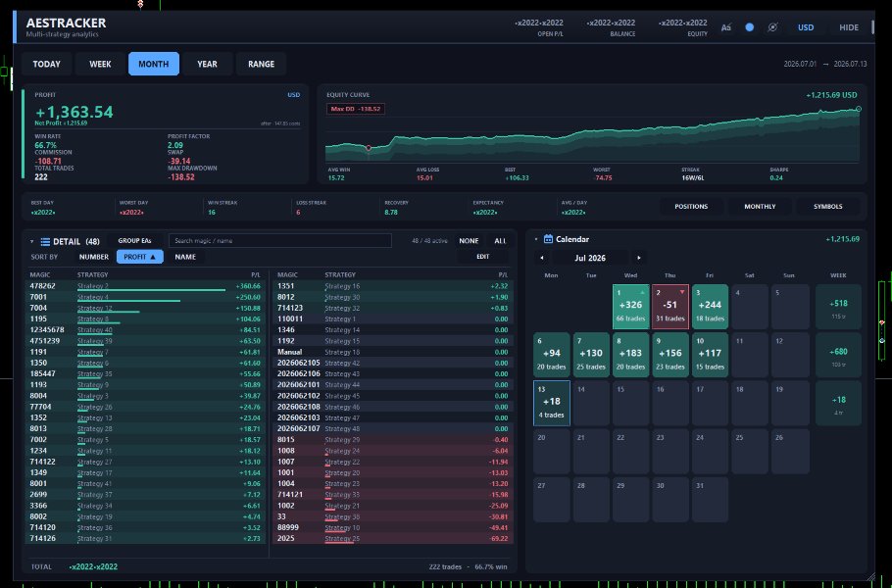892x588 pixels.
Task: Switch to the TODAY period tab
Action: tap(47, 64)
